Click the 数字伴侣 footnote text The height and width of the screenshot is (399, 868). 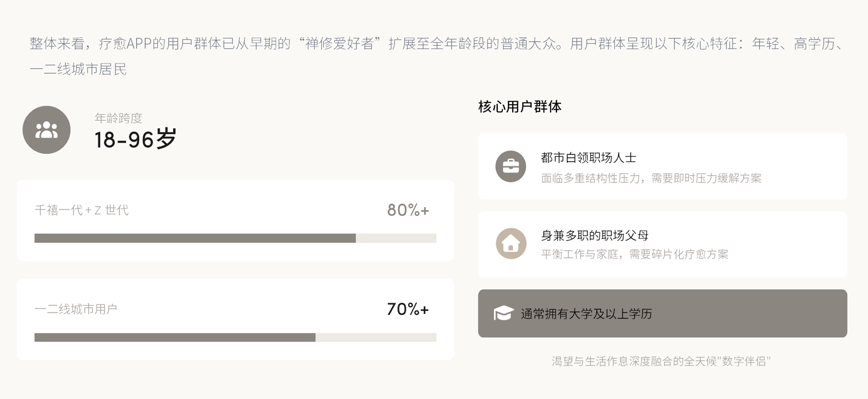point(661,361)
